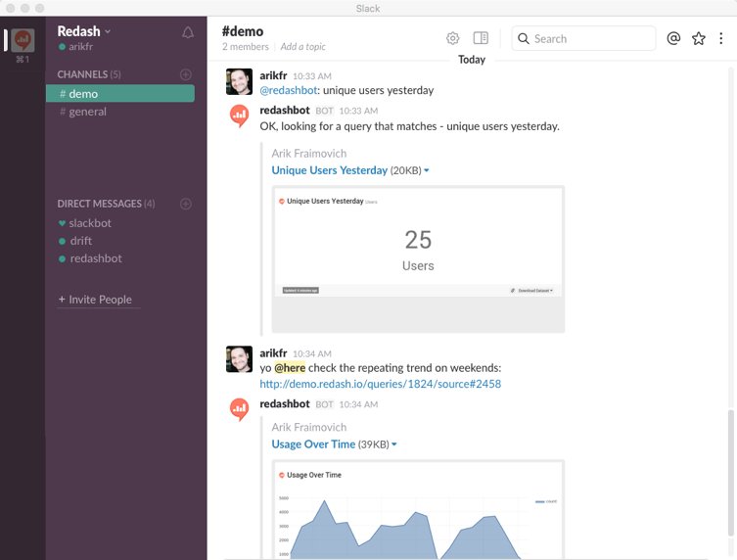Open arikfr's avatar on the 10:34 AM message

point(239,359)
